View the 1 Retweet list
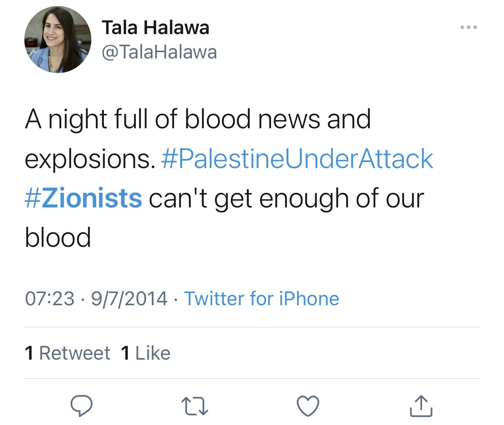The height and width of the screenshot is (425, 504). pyautogui.click(x=67, y=353)
